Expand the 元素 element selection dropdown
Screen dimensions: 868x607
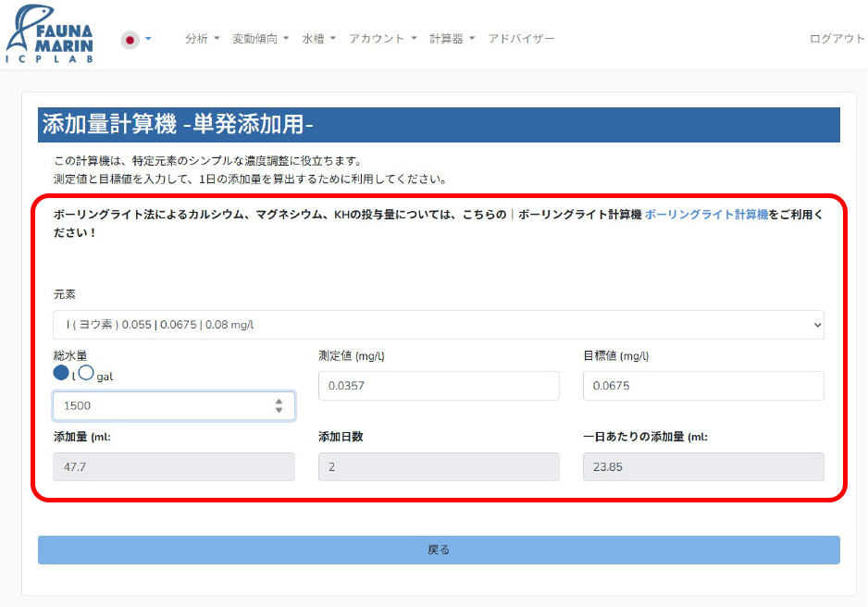pos(439,325)
